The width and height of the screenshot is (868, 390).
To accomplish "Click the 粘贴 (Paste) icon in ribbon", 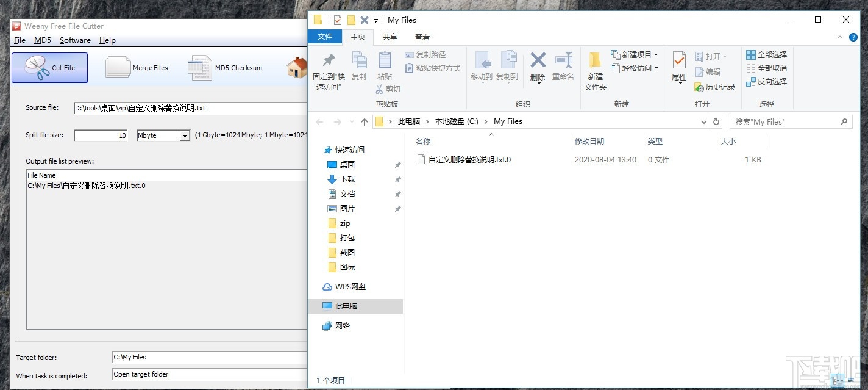I will pyautogui.click(x=385, y=67).
